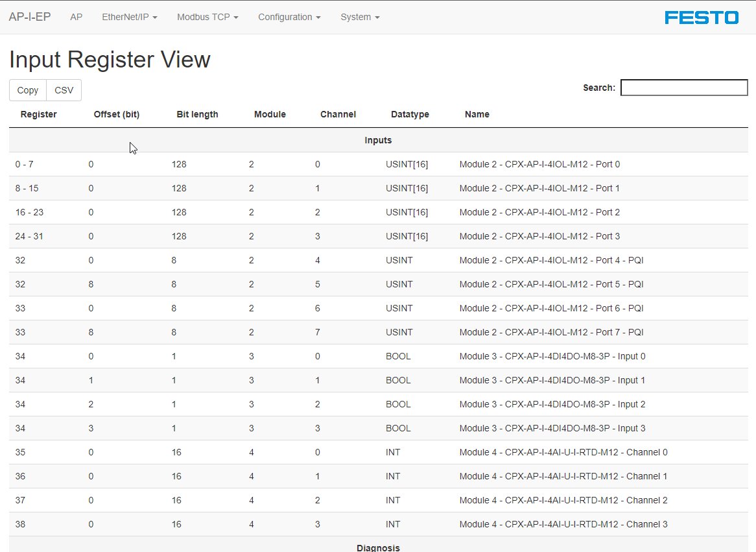This screenshot has height=552, width=756.
Task: Select name 'Module 2 - CPX-AP-I-4IOL-M12 - Port 2'
Action: (x=539, y=212)
